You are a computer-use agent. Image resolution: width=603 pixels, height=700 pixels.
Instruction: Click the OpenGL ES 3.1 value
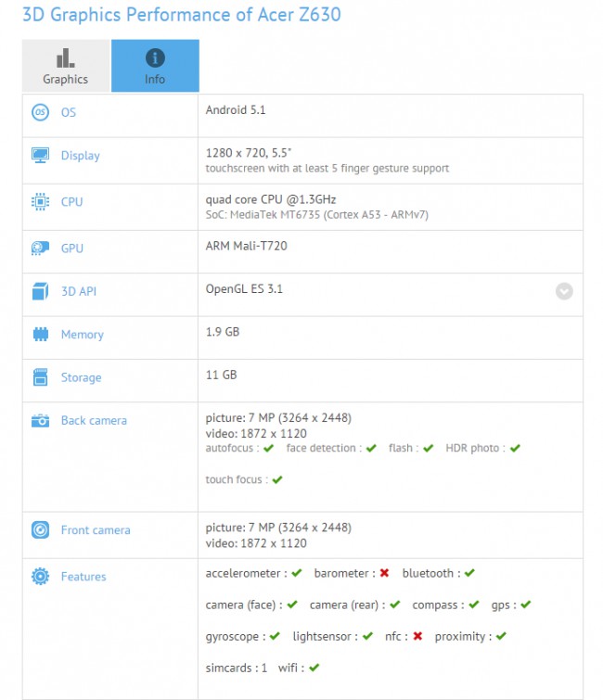click(244, 289)
